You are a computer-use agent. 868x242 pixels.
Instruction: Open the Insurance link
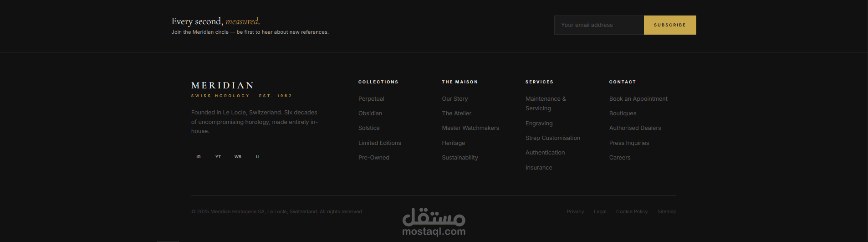(x=539, y=168)
